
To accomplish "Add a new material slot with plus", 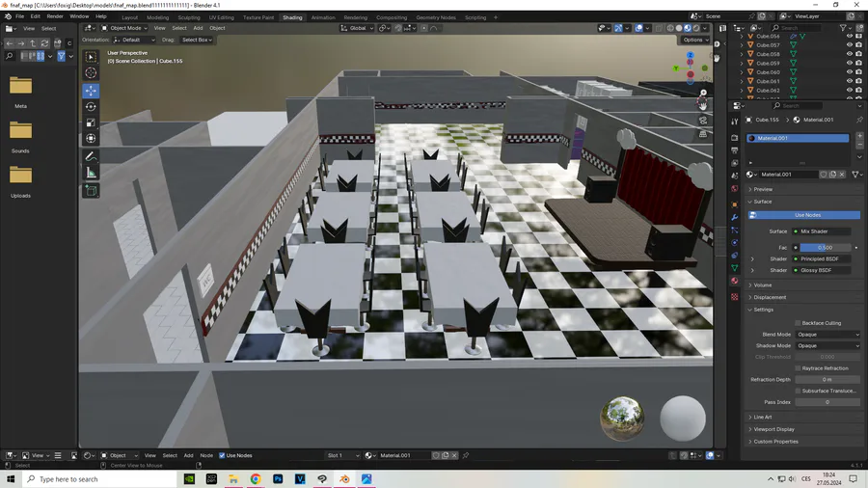I will 859,136.
